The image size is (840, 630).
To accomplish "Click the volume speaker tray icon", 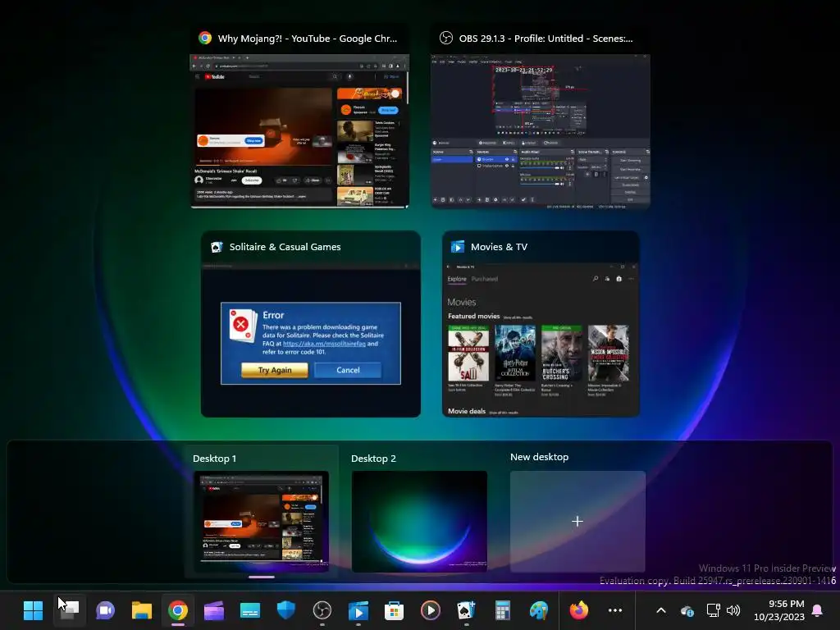I will pyautogui.click(x=733, y=610).
